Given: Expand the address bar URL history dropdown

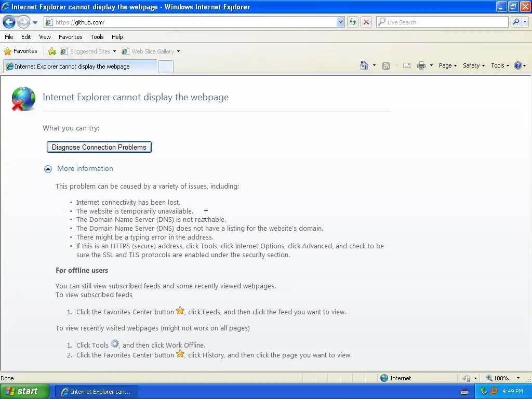Looking at the screenshot, I should pos(340,22).
